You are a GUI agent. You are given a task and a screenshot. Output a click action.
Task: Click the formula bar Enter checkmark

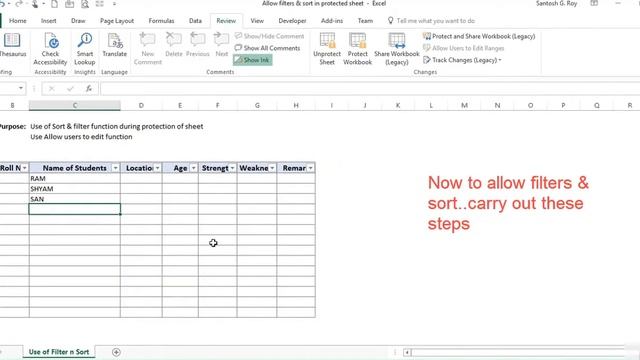click(x=70, y=89)
